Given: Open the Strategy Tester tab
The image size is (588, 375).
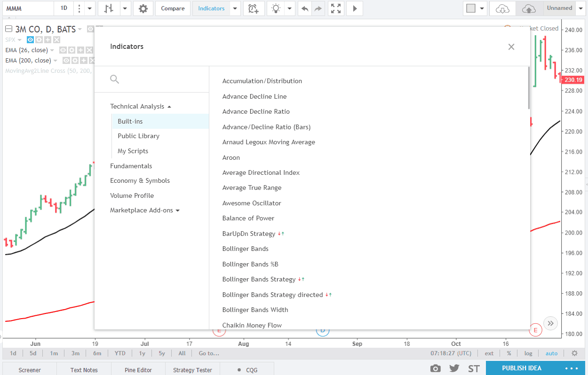Looking at the screenshot, I should click(x=192, y=370).
